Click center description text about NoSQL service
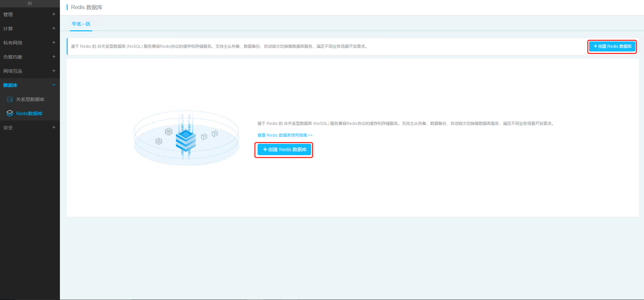This screenshot has width=644, height=300. pos(406,124)
